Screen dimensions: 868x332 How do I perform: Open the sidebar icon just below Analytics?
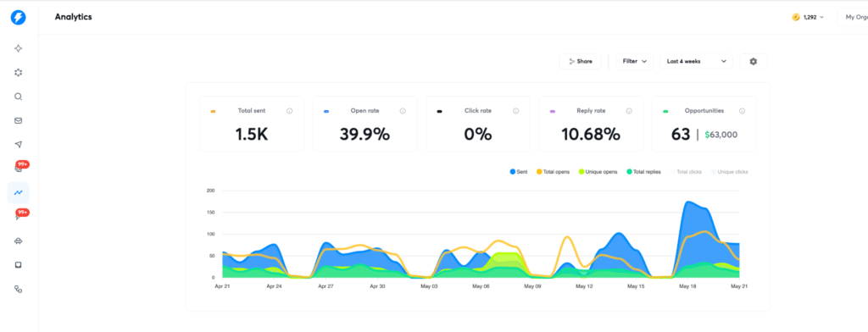coord(19,217)
